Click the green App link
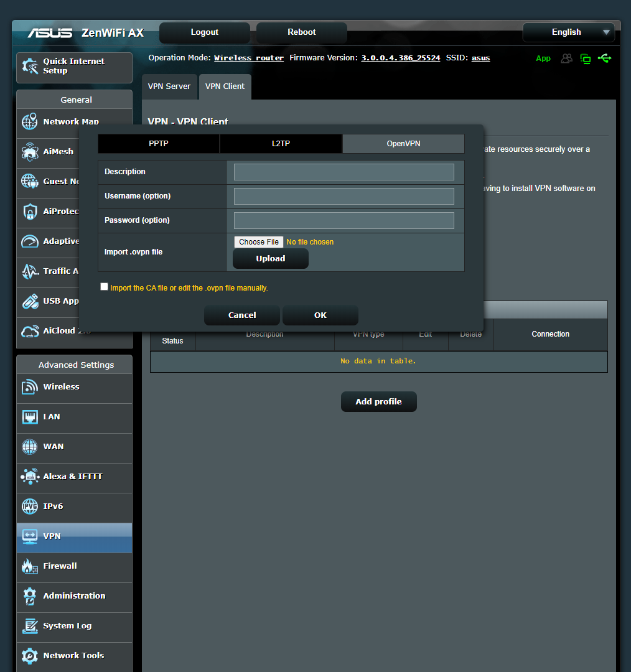 543,58
